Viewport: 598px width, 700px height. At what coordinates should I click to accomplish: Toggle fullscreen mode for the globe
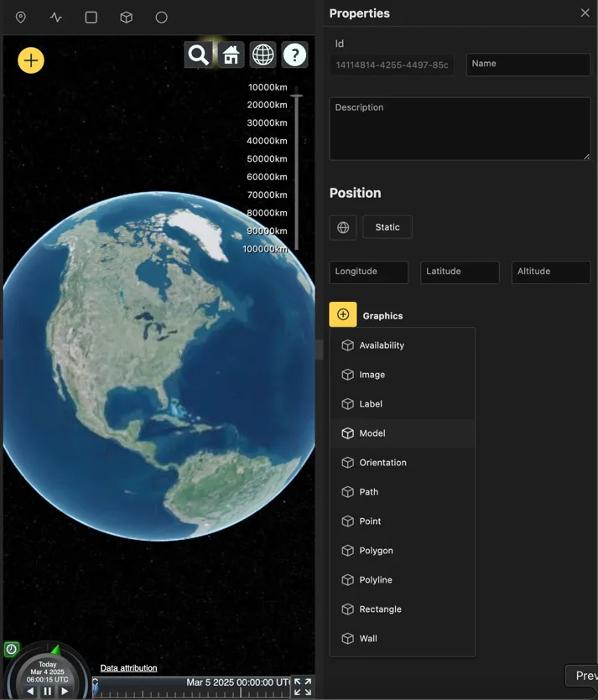tap(303, 687)
